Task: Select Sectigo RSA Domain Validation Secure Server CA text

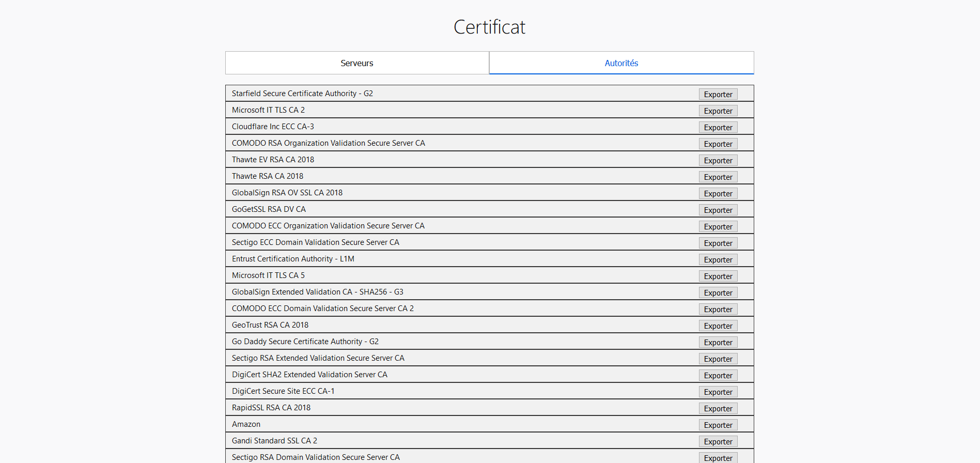Action: coord(316,457)
